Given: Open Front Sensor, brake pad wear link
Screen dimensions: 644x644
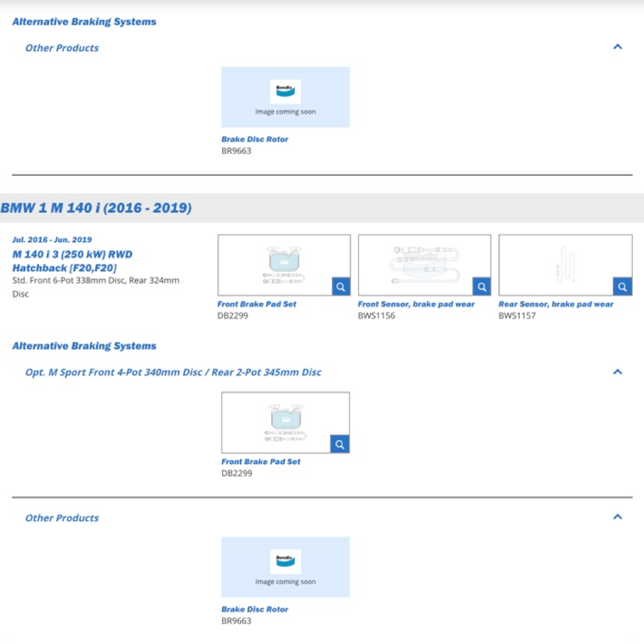Looking at the screenshot, I should (x=416, y=304).
